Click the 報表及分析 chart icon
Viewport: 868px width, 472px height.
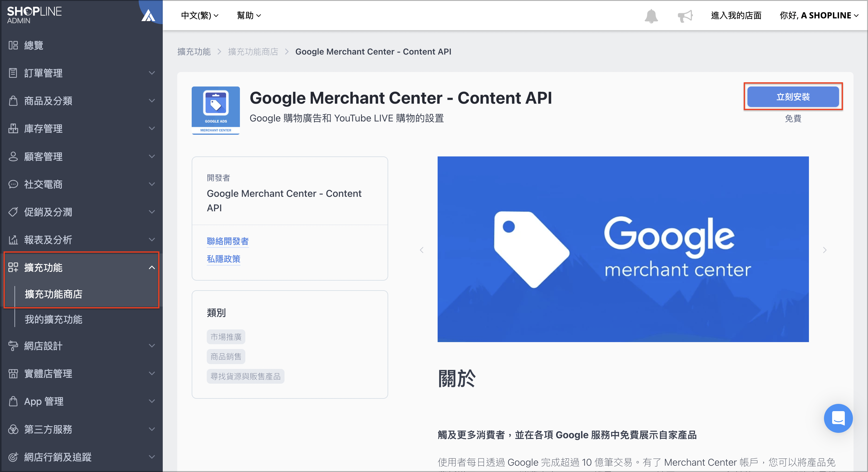tap(13, 240)
